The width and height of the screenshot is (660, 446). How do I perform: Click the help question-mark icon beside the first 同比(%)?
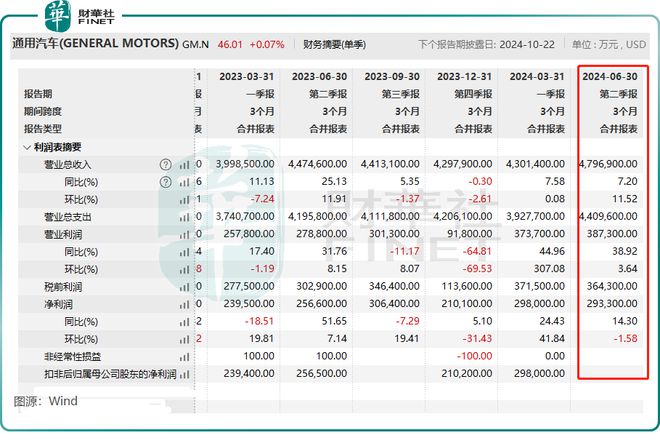[166, 182]
